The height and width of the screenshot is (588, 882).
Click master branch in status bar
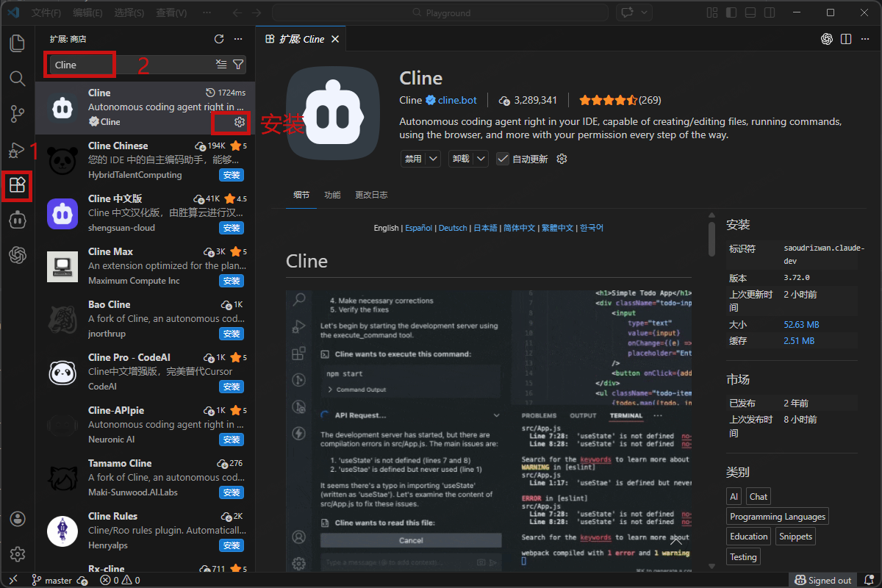[51, 580]
